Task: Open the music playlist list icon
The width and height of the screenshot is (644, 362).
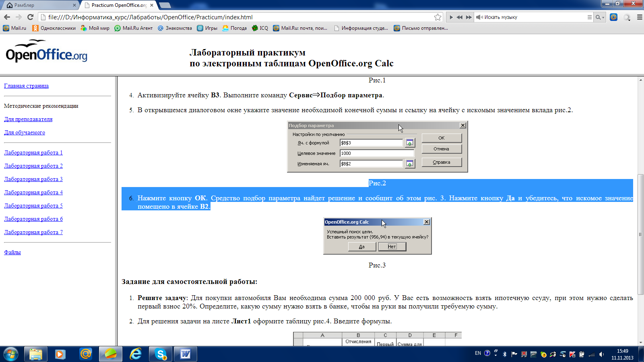Action: point(590,17)
